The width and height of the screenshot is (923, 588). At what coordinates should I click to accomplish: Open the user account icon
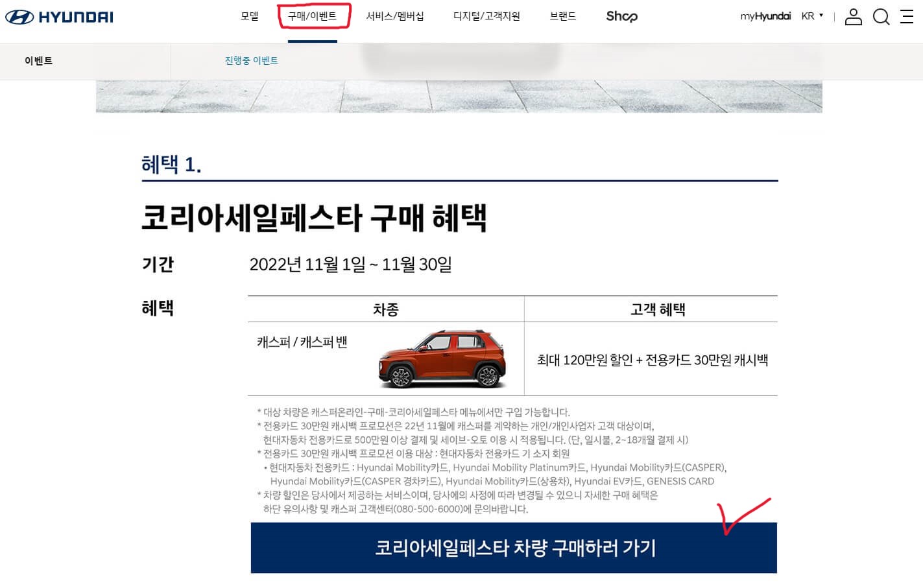[854, 17]
